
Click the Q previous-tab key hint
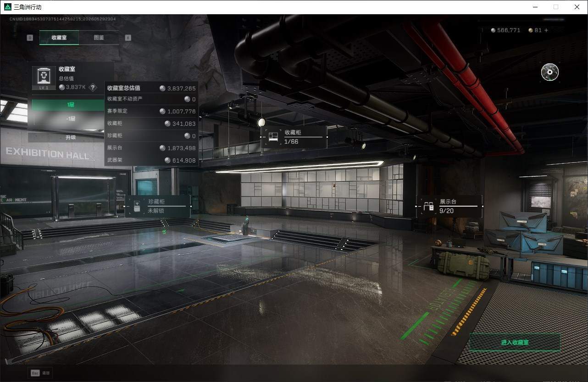pyautogui.click(x=30, y=38)
